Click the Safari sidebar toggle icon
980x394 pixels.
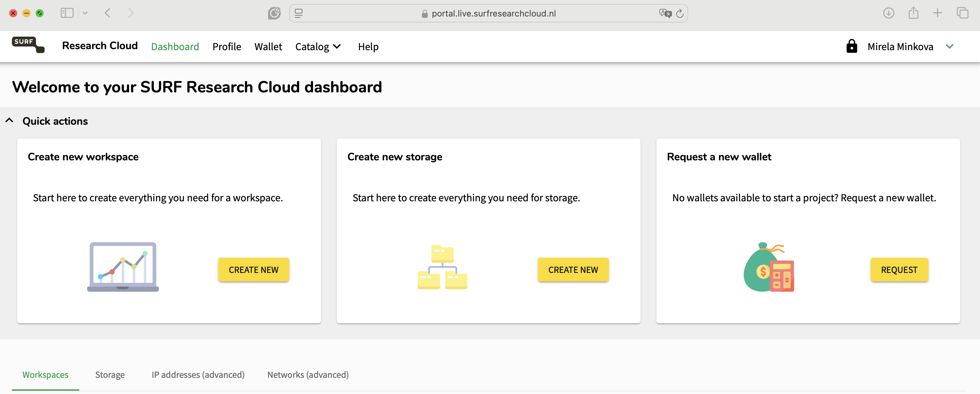click(67, 13)
